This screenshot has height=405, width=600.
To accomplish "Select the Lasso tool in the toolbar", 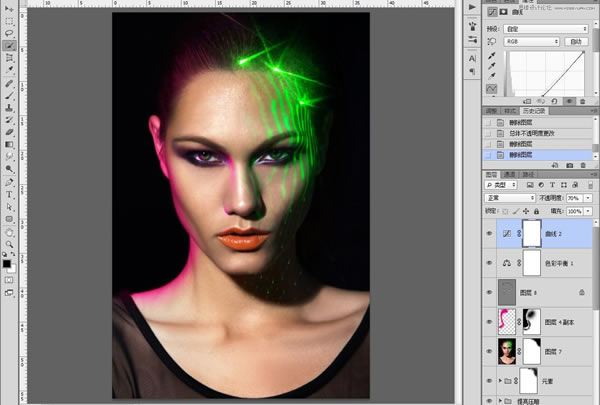I will click(x=9, y=32).
